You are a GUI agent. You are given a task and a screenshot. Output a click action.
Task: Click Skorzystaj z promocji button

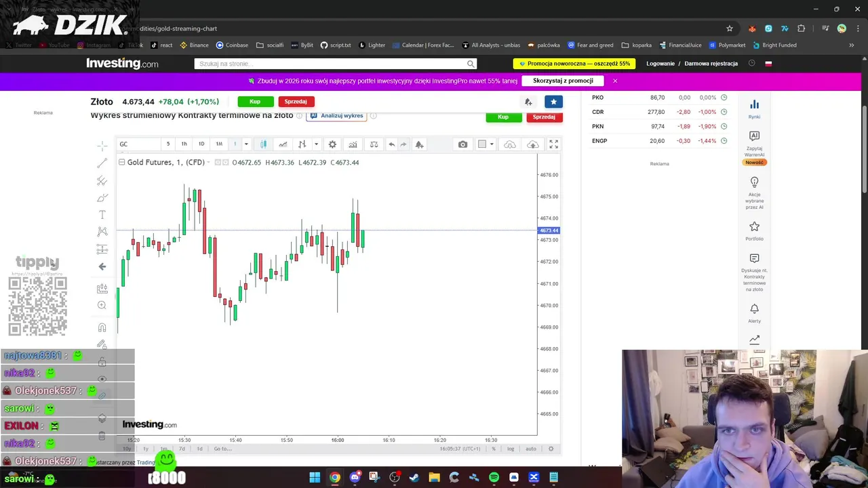click(x=563, y=81)
